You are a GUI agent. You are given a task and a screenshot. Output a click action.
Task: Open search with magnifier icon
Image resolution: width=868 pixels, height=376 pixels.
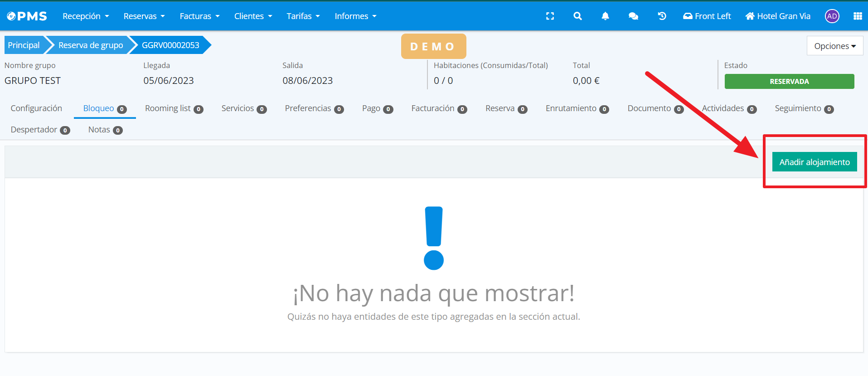[577, 16]
